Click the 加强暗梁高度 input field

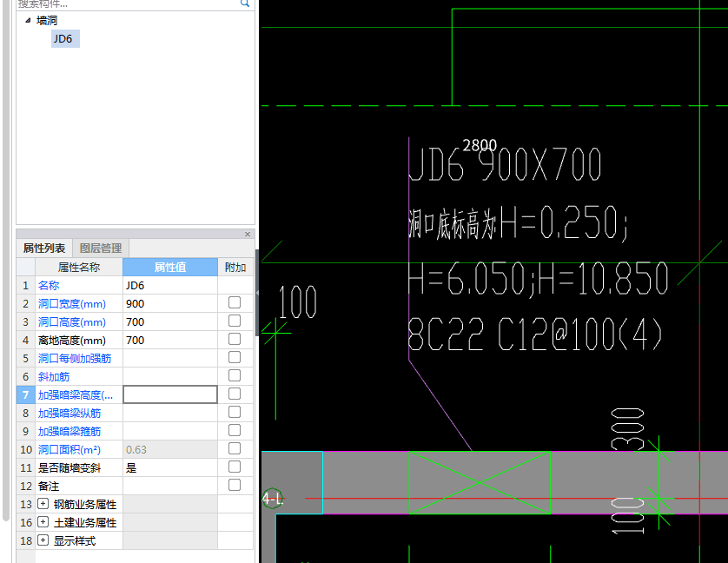point(170,394)
